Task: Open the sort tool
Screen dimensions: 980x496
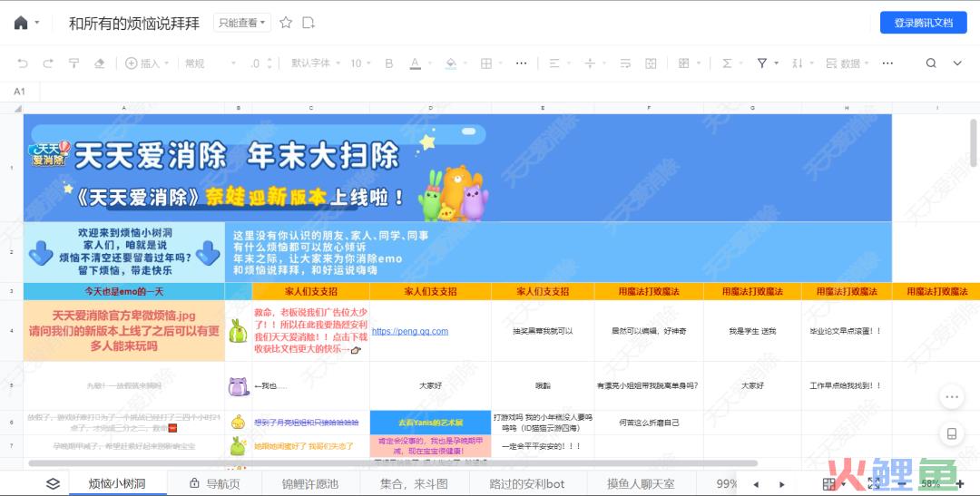Action: click(x=797, y=63)
